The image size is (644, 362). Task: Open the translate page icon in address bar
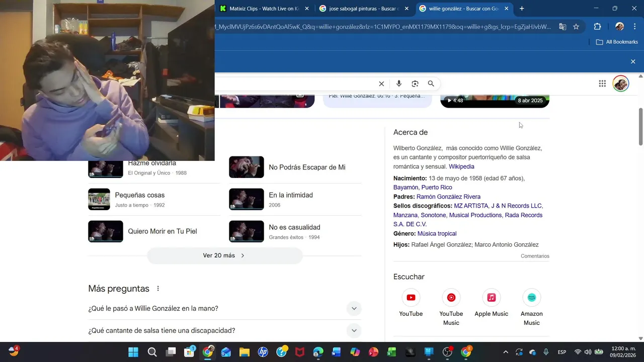pos(562,27)
